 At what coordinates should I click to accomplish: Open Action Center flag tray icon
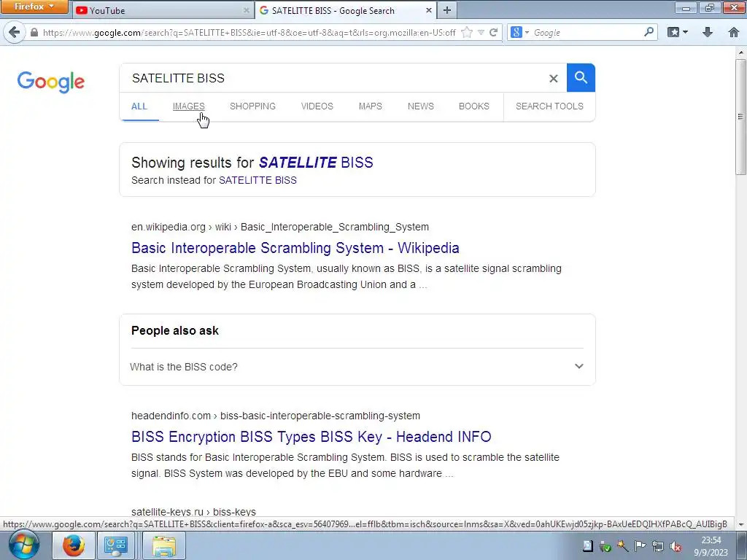point(640,547)
